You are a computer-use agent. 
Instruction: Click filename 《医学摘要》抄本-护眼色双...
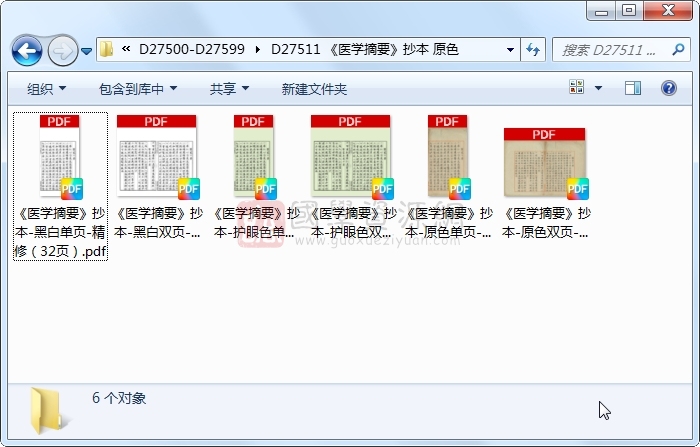[353, 223]
